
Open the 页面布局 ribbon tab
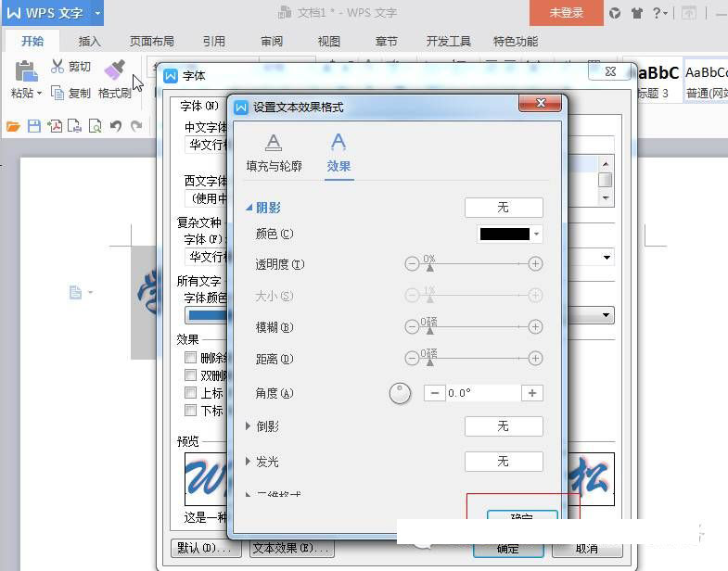152,42
